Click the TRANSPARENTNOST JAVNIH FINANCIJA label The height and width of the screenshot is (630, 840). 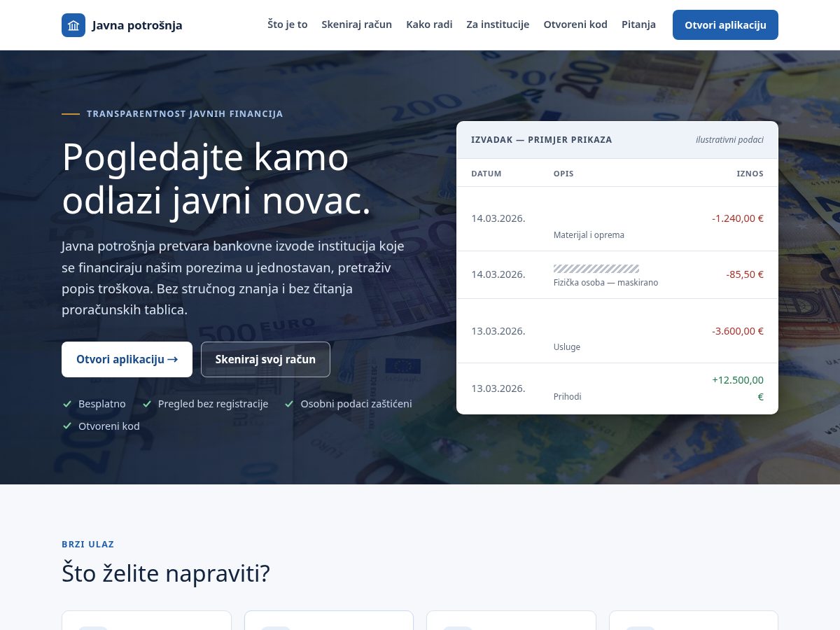click(185, 113)
